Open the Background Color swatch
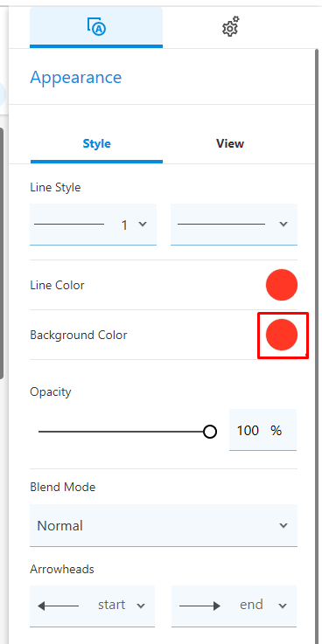 282,335
